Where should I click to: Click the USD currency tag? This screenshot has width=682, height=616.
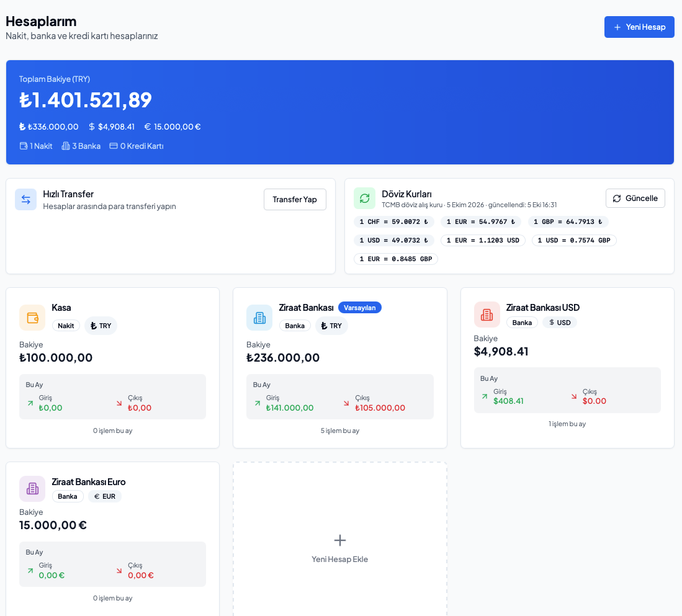[560, 323]
